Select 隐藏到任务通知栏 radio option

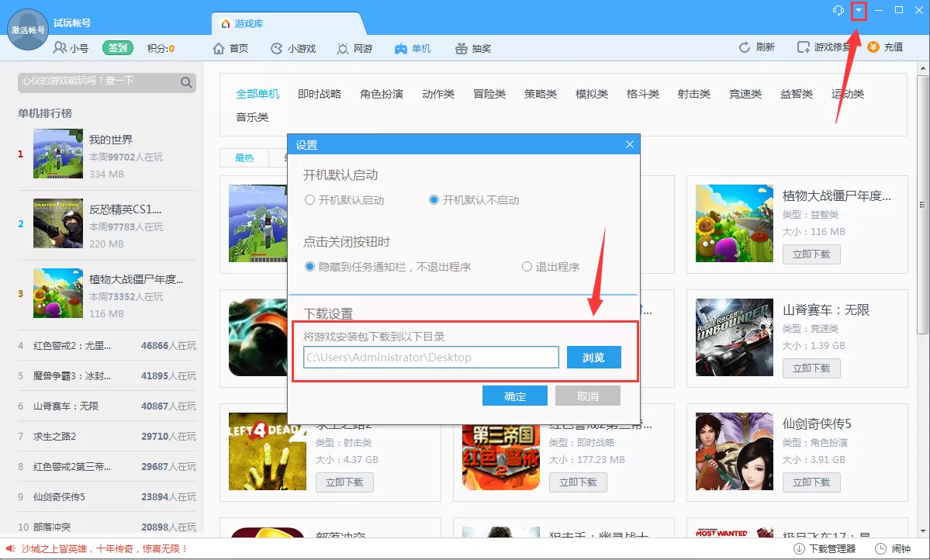pos(309,267)
